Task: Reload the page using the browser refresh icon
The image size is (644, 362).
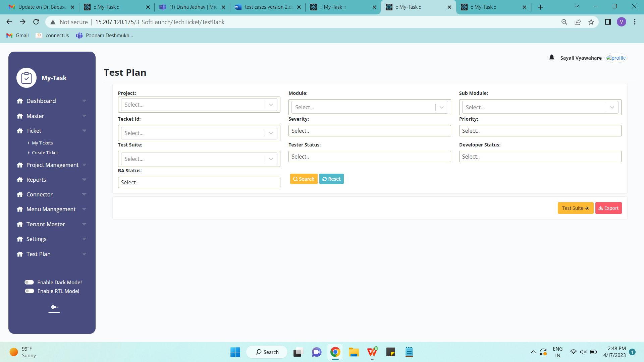Action: coord(36,22)
